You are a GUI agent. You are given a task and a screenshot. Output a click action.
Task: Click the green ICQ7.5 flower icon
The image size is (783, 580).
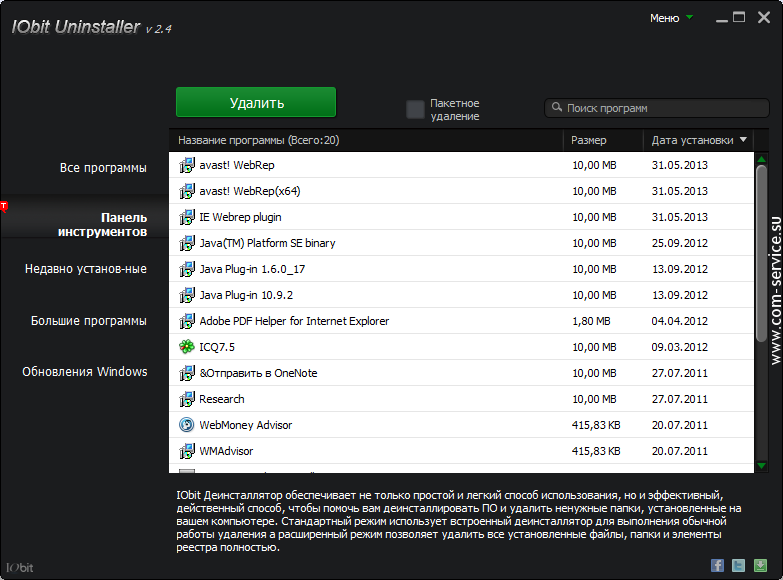(x=187, y=347)
